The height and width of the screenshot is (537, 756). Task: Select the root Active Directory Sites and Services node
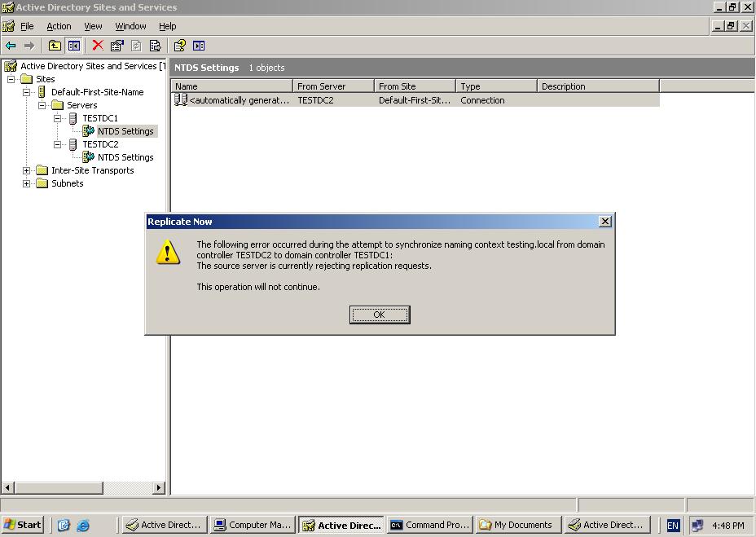point(93,66)
